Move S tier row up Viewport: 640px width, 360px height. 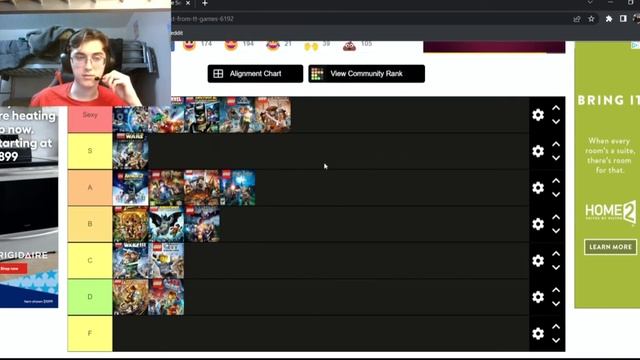(556, 144)
